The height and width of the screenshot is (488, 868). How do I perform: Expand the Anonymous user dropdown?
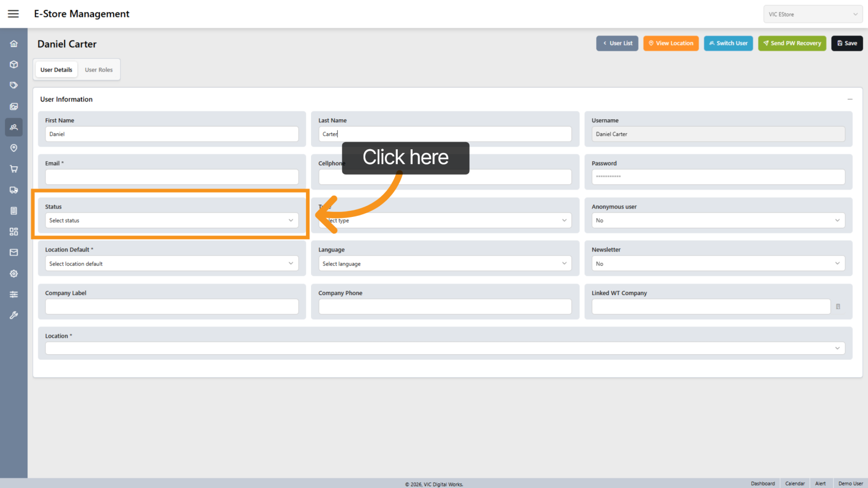(x=718, y=221)
